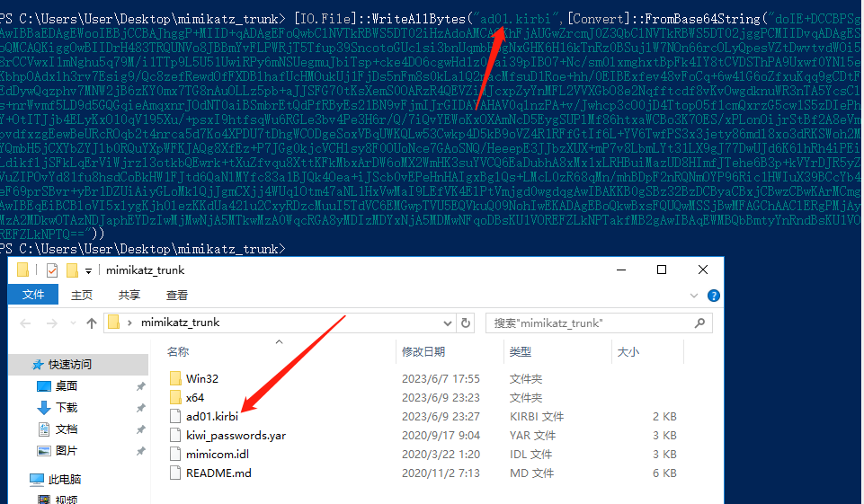864x504 pixels.
Task: Open Explorer help icon
Action: 714,296
